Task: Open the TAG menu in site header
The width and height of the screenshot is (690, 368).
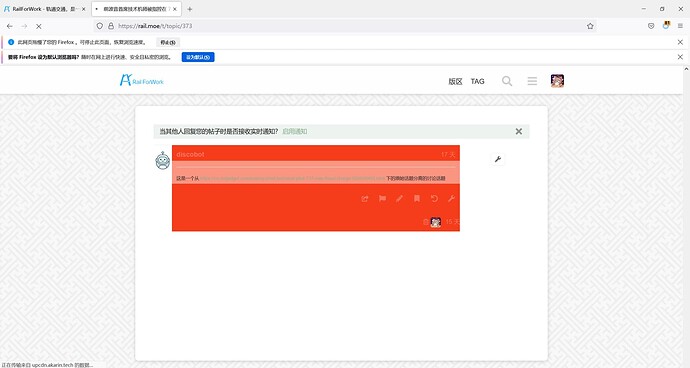Action: pos(477,81)
